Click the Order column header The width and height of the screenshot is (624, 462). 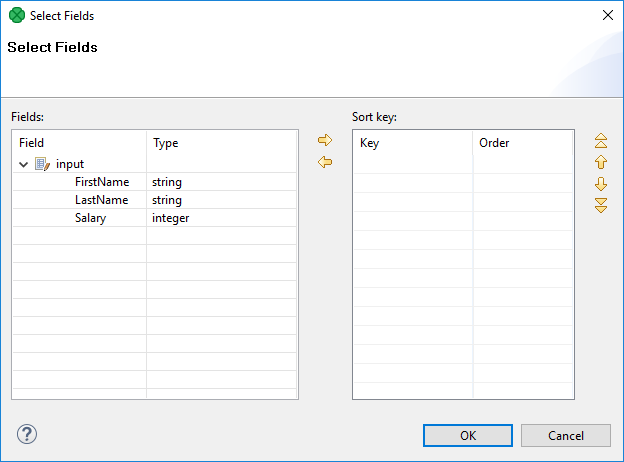point(522,143)
